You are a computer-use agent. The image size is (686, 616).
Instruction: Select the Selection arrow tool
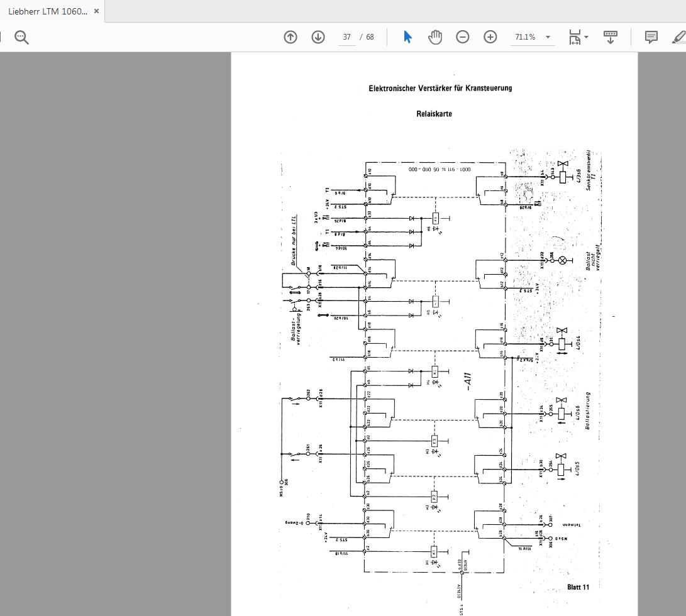[x=407, y=37]
